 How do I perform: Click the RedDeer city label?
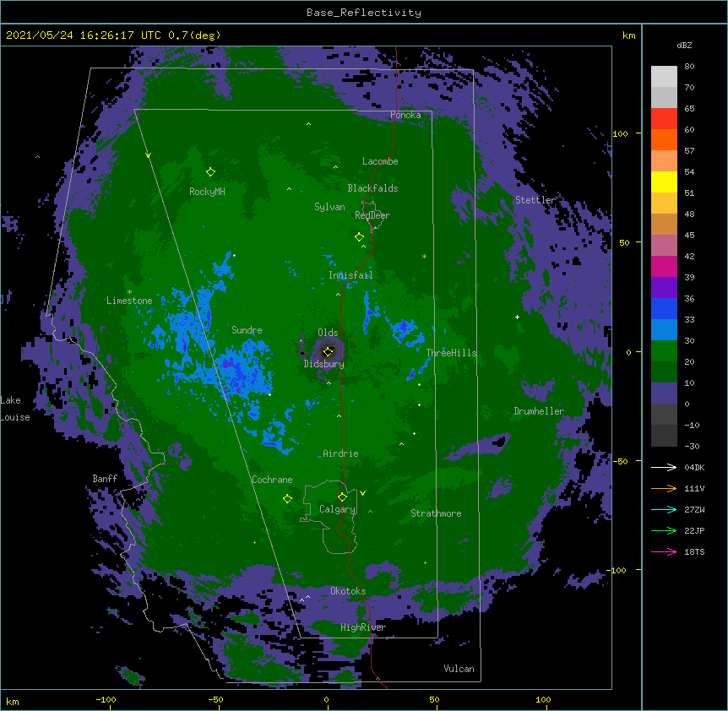pos(372,214)
